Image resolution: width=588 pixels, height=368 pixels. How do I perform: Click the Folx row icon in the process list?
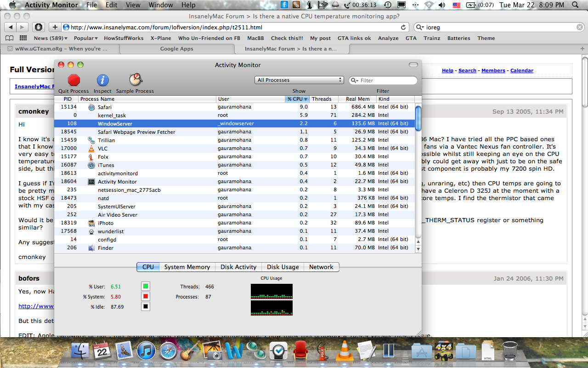coord(91,157)
